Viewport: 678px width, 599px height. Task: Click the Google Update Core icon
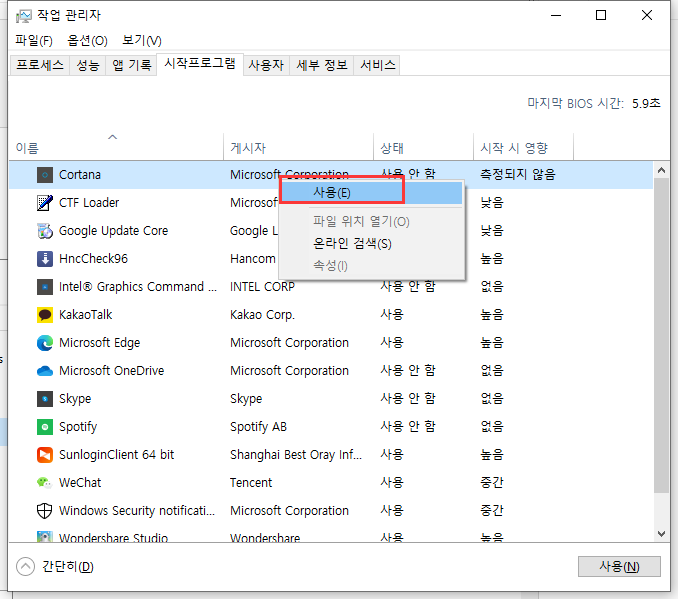(45, 231)
